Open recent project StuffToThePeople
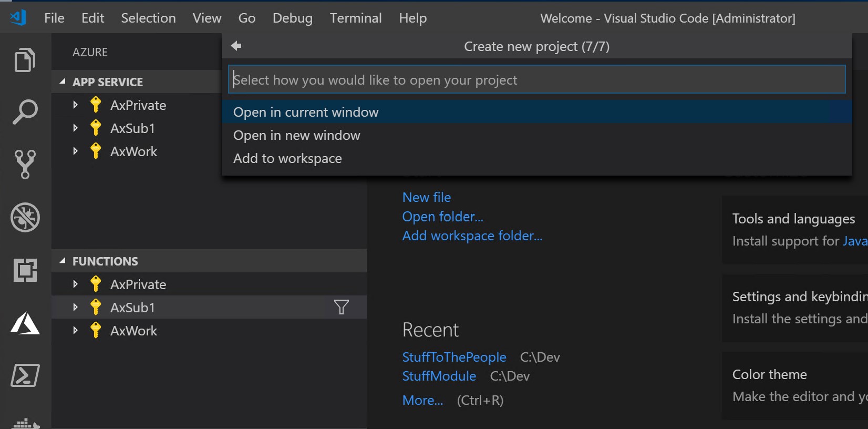 point(454,357)
